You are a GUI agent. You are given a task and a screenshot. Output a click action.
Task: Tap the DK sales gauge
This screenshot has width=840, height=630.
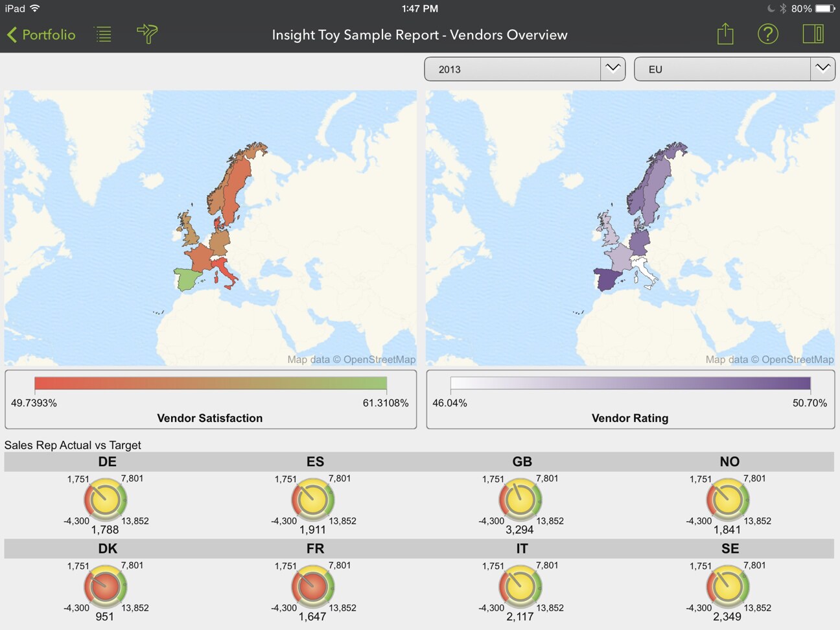(x=106, y=587)
